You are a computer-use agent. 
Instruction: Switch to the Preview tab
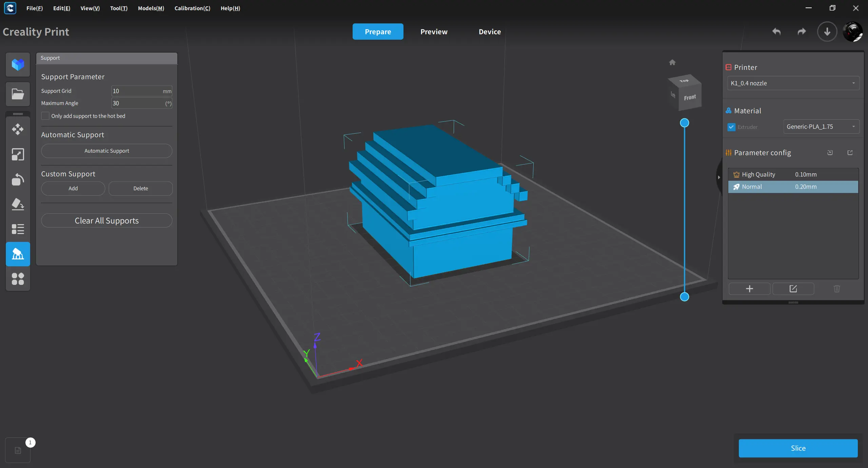[434, 32]
